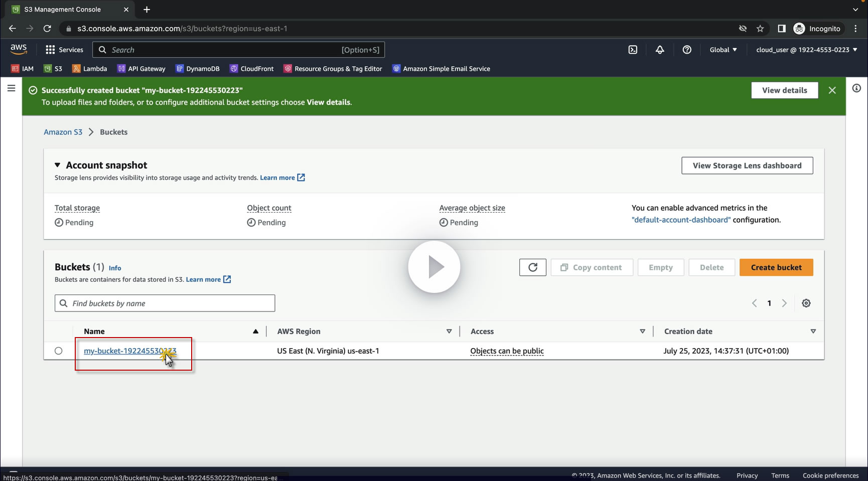The height and width of the screenshot is (481, 868).
Task: Open the side navigation hamburger menu
Action: click(11, 88)
